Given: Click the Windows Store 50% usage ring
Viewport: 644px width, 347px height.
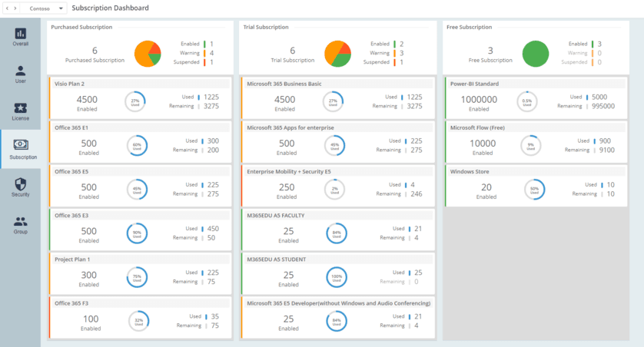Looking at the screenshot, I should 534,190.
